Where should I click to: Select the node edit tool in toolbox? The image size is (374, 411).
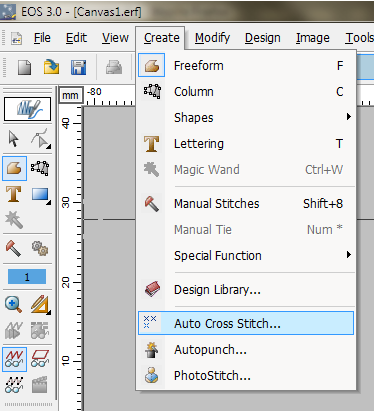point(41,138)
